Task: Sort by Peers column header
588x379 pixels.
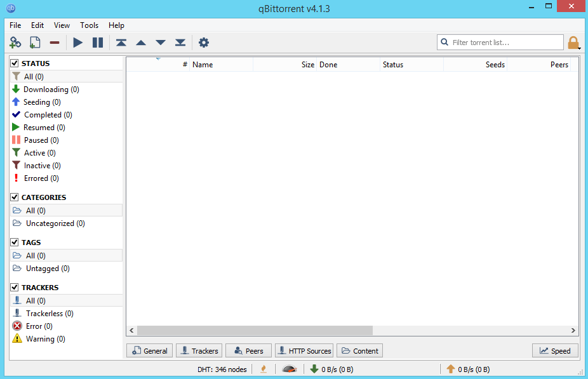Action: click(x=538, y=65)
